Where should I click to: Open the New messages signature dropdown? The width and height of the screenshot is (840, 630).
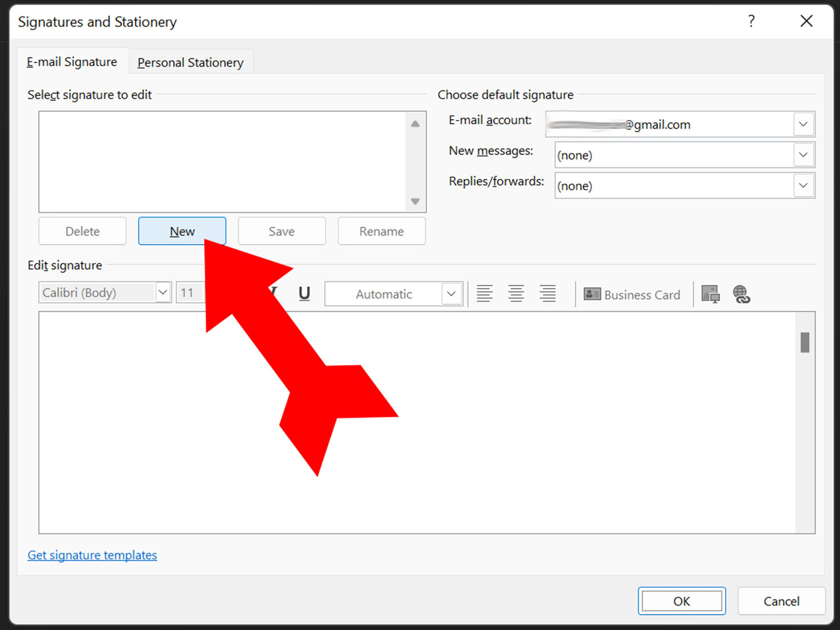[803, 155]
